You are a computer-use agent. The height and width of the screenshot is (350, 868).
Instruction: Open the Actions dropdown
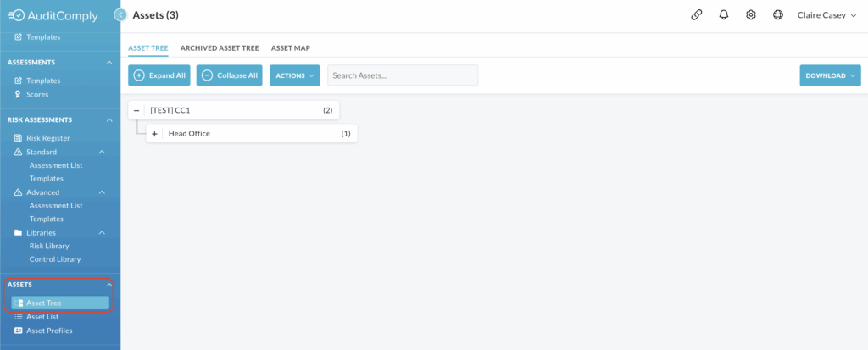pos(294,75)
